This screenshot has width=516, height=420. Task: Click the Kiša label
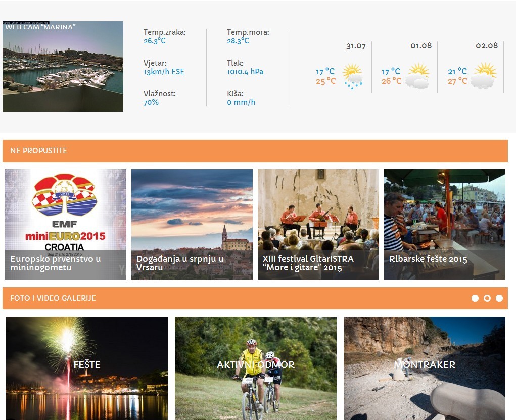tap(235, 94)
